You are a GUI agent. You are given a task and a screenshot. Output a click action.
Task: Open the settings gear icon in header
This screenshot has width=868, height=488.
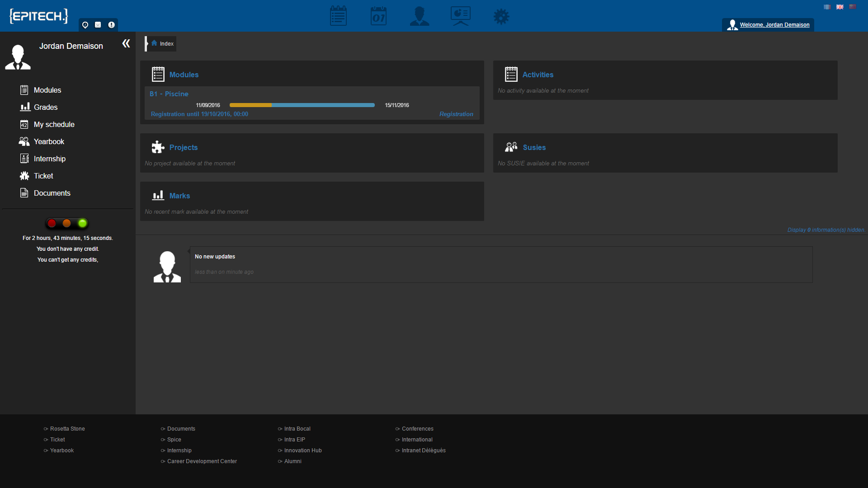point(501,17)
